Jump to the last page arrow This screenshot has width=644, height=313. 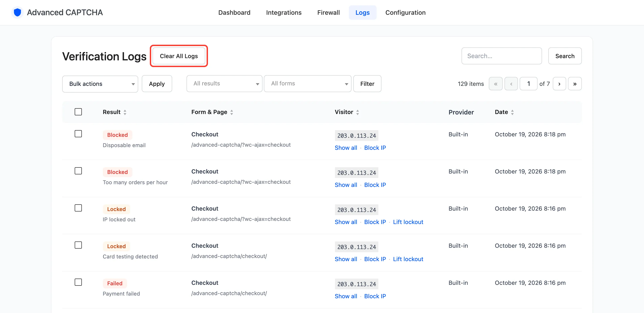click(x=574, y=84)
